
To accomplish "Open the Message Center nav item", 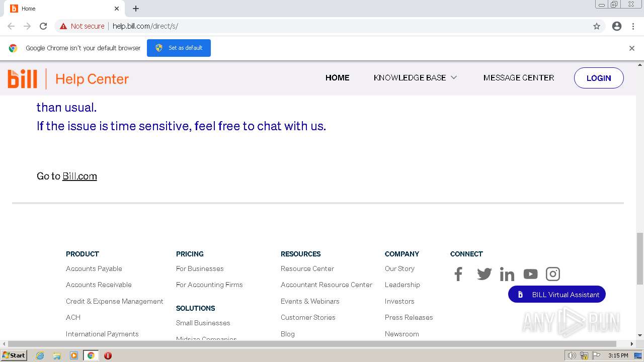I will 519,78.
